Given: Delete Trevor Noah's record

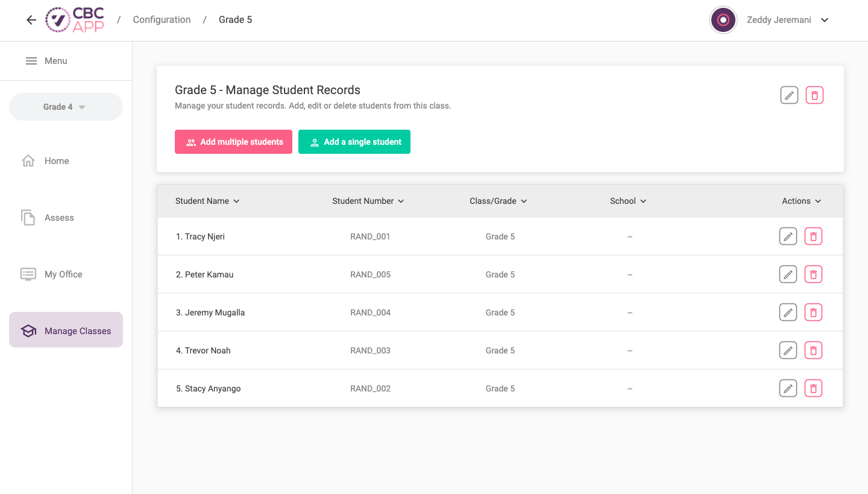Looking at the screenshot, I should tap(814, 350).
